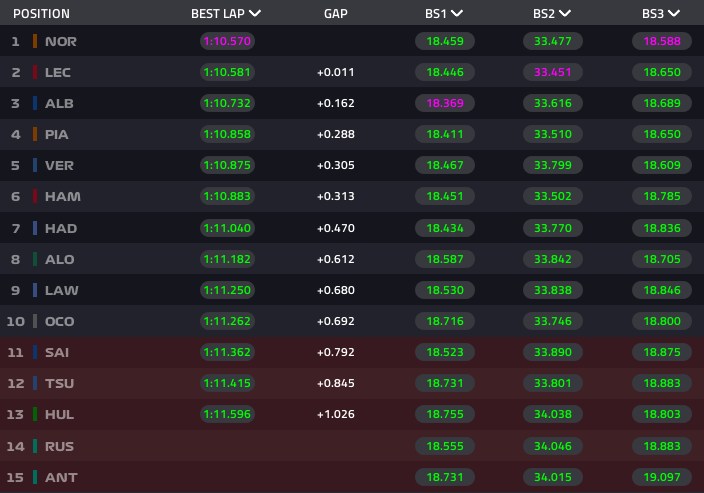Click ANT's BS3 time 19.097
The image size is (704, 493).
tap(662, 477)
